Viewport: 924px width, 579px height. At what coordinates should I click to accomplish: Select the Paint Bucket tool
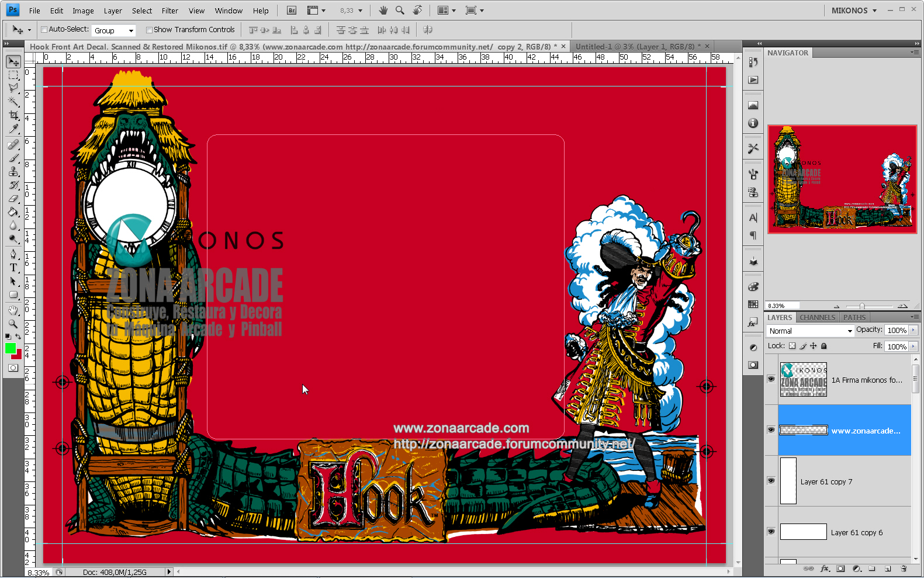(x=13, y=212)
